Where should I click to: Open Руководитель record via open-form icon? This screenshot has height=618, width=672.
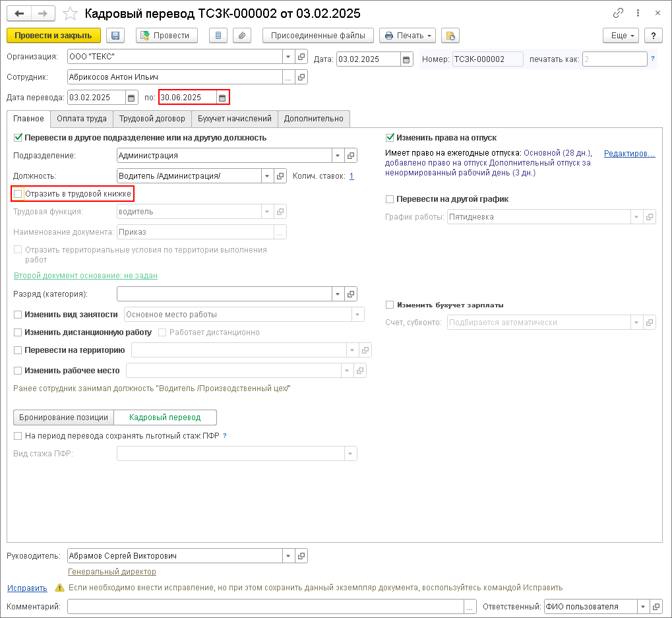(301, 556)
